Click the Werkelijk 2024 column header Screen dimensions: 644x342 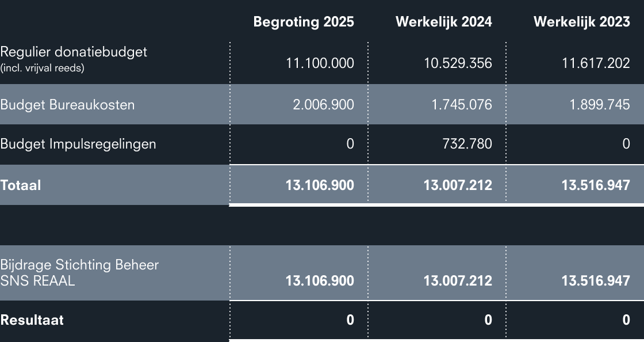tap(443, 22)
